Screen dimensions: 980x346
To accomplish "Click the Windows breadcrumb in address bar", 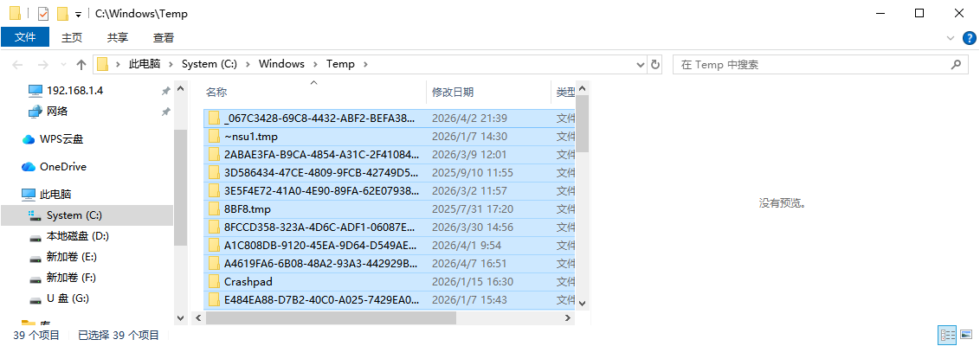I will click(x=281, y=64).
